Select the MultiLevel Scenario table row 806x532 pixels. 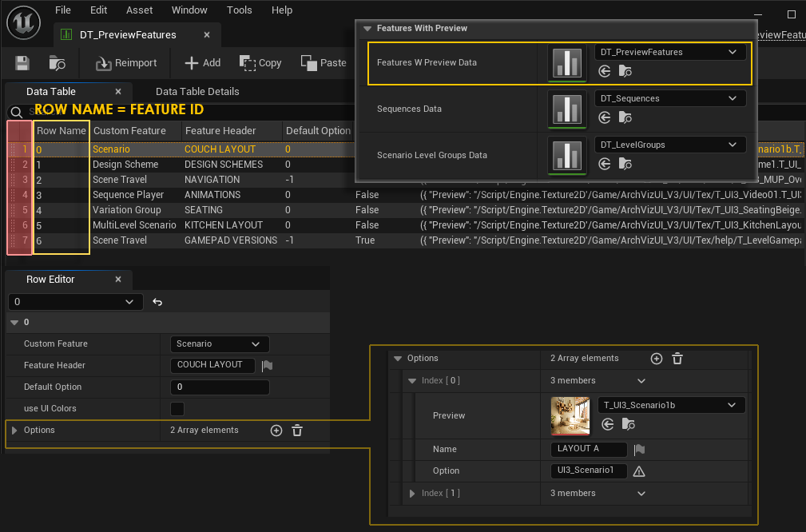pyautogui.click(x=406, y=225)
